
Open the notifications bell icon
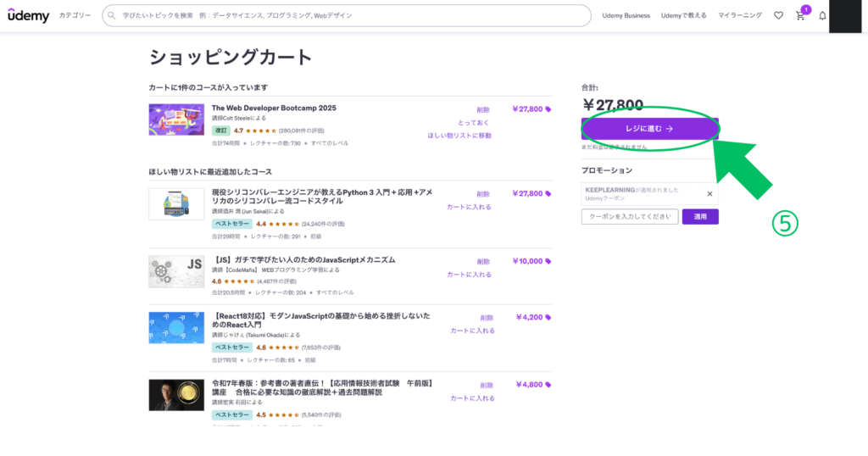click(822, 15)
